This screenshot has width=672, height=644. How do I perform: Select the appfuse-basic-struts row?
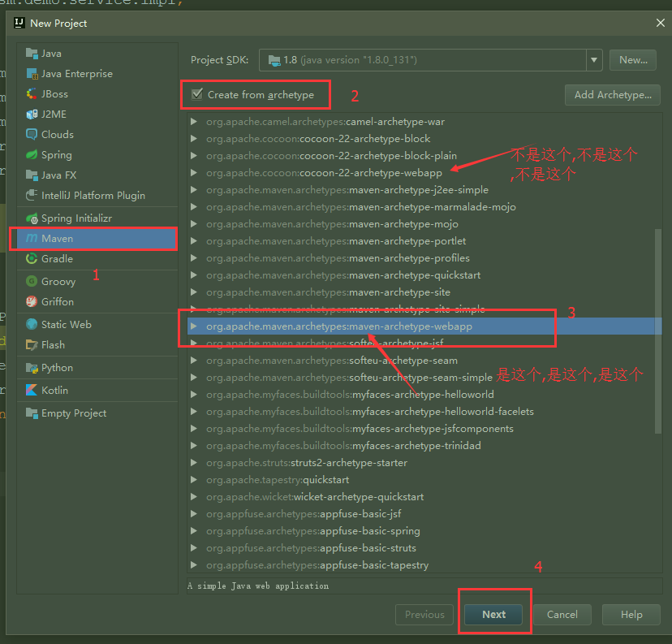(x=424, y=548)
